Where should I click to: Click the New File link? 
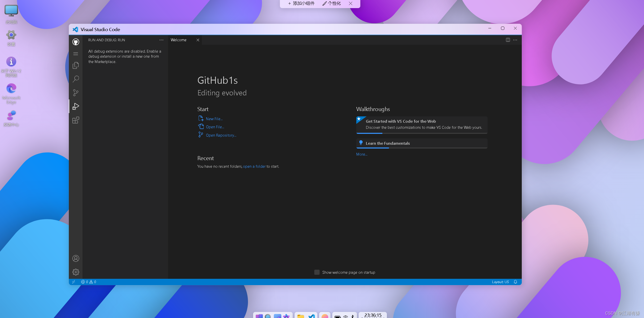click(x=214, y=119)
